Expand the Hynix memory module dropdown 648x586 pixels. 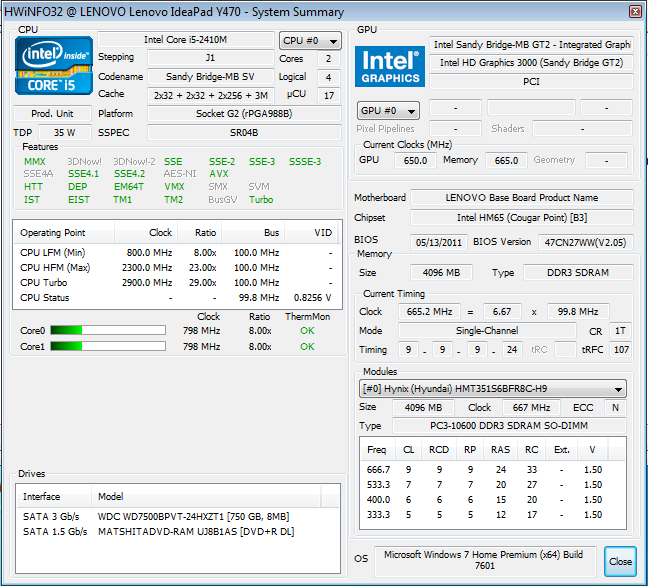(x=493, y=388)
